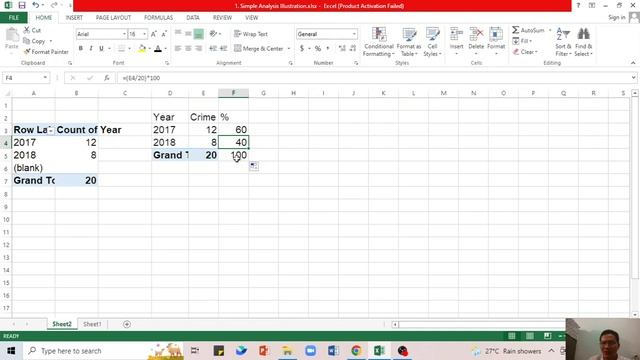Open the General number format dropdown
The width and height of the screenshot is (640, 360).
coord(354,34)
